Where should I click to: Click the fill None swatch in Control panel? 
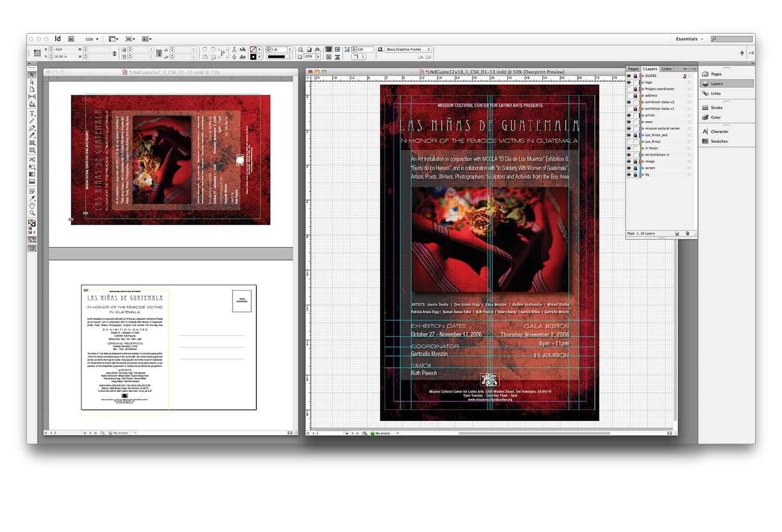click(x=253, y=50)
